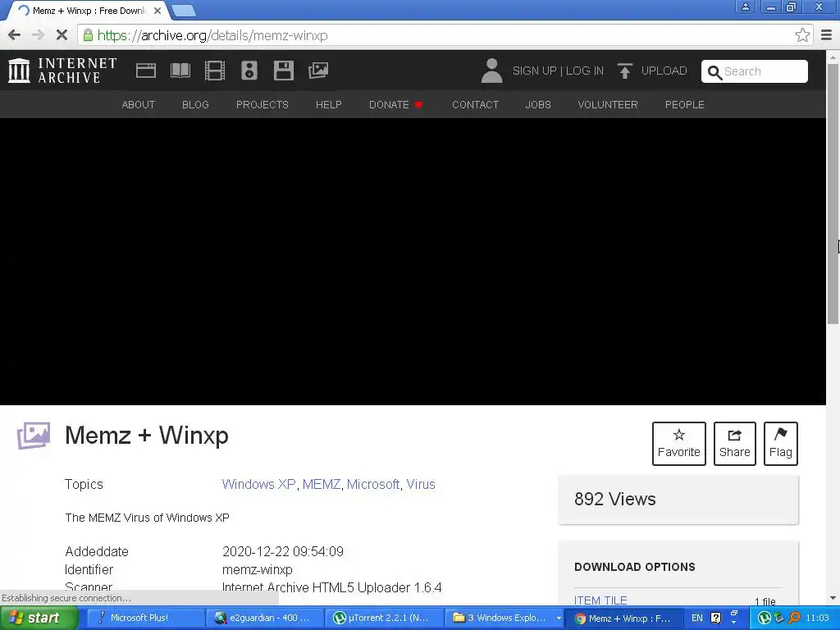The image size is (840, 630).
Task: Click the search magnifier icon
Action: point(714,72)
